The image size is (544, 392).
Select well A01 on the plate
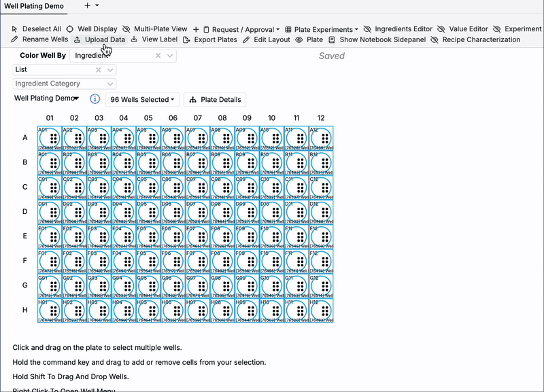(50, 138)
